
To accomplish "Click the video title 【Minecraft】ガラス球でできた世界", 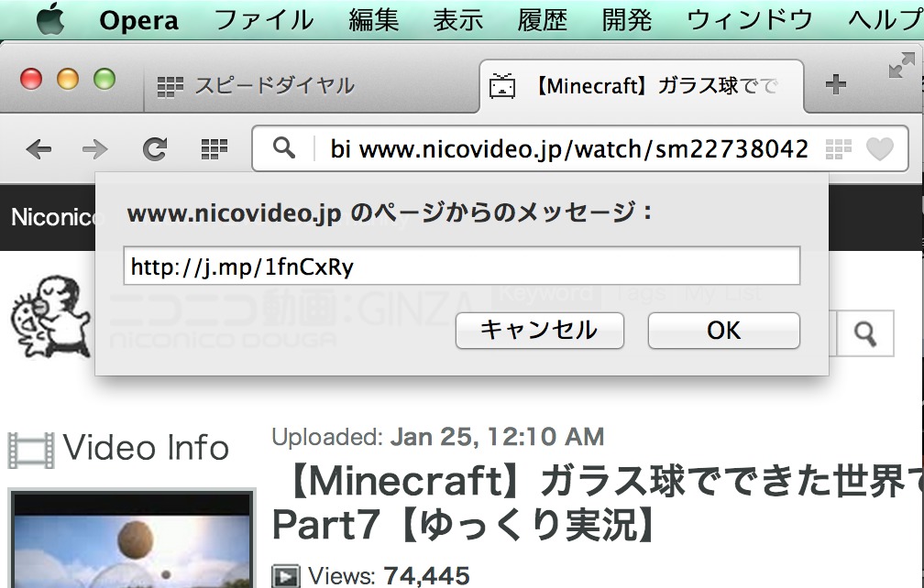I will click(597, 504).
